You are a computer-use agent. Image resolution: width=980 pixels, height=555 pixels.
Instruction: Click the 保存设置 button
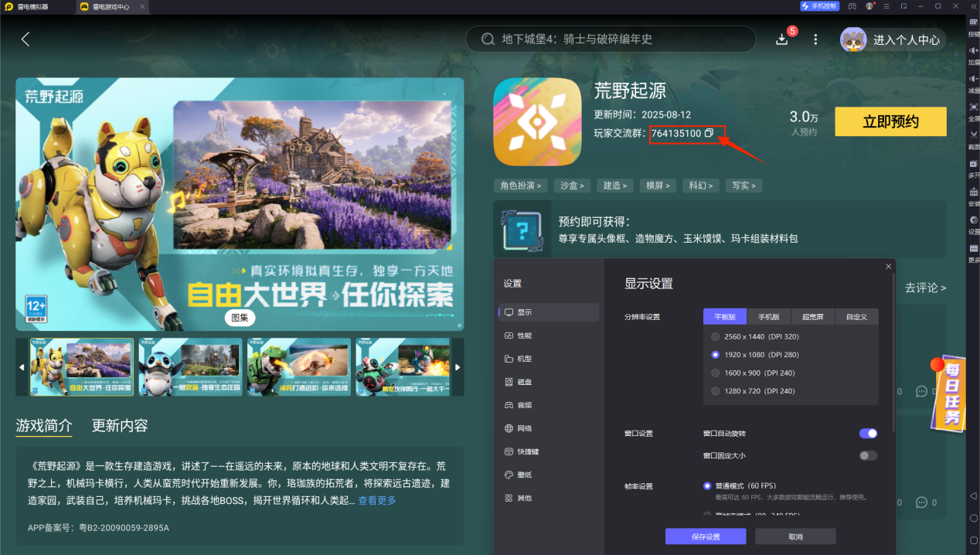click(x=706, y=536)
